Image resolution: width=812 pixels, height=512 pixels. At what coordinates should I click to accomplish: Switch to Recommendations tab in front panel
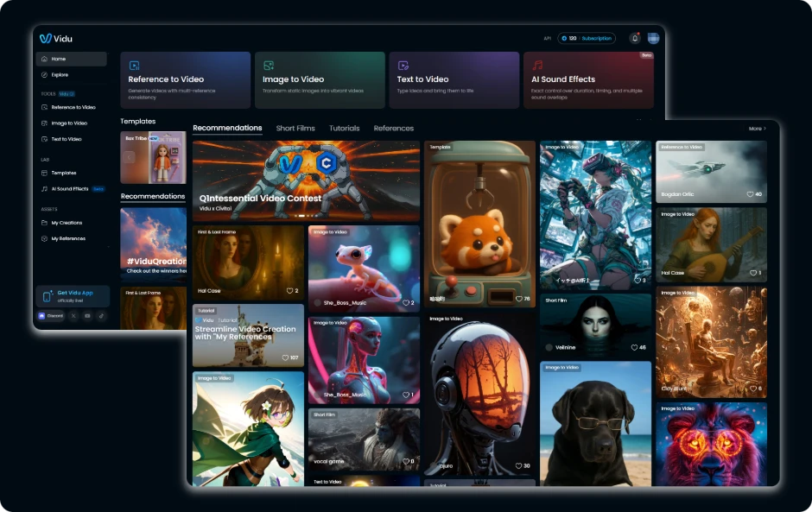[227, 128]
